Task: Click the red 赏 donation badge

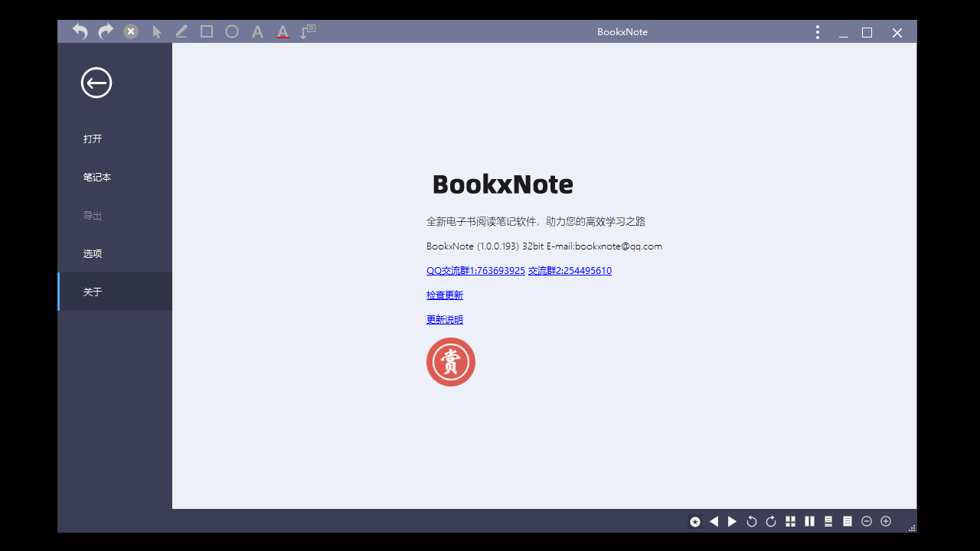Action: point(451,361)
